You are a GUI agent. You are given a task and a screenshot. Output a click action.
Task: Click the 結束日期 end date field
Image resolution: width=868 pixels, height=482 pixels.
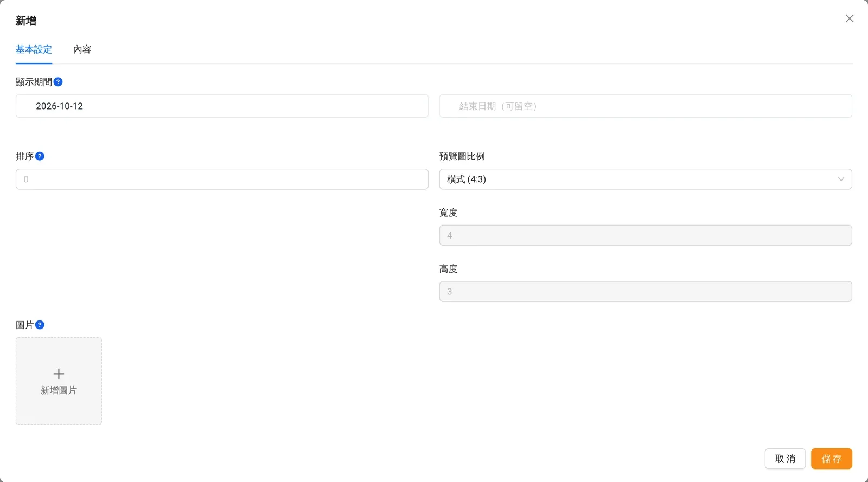(x=646, y=106)
